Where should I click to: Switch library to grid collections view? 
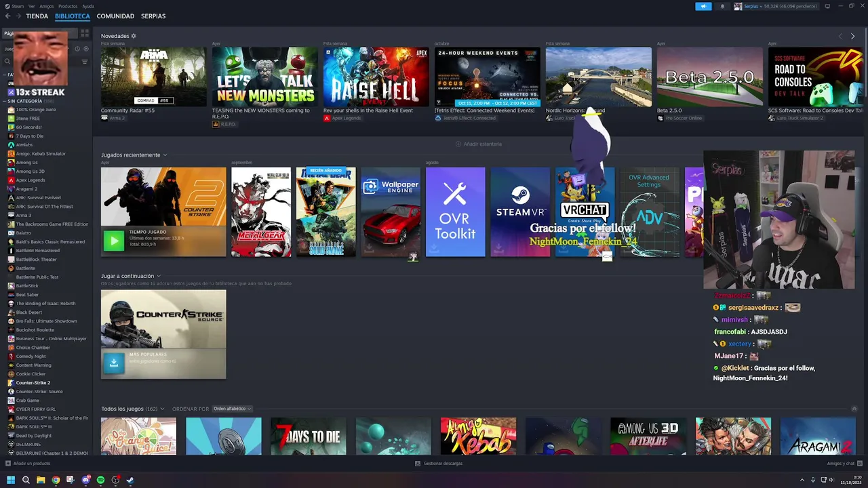coord(85,33)
